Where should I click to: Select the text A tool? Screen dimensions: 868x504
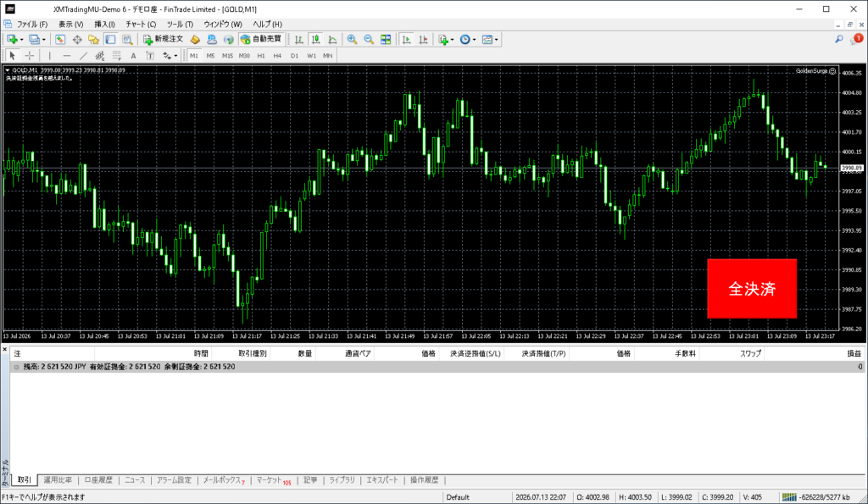[133, 55]
